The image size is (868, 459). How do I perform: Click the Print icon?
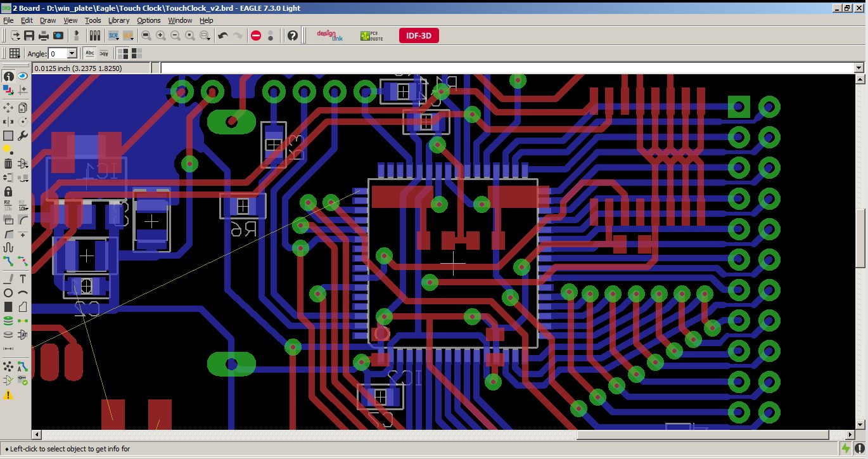(44, 36)
